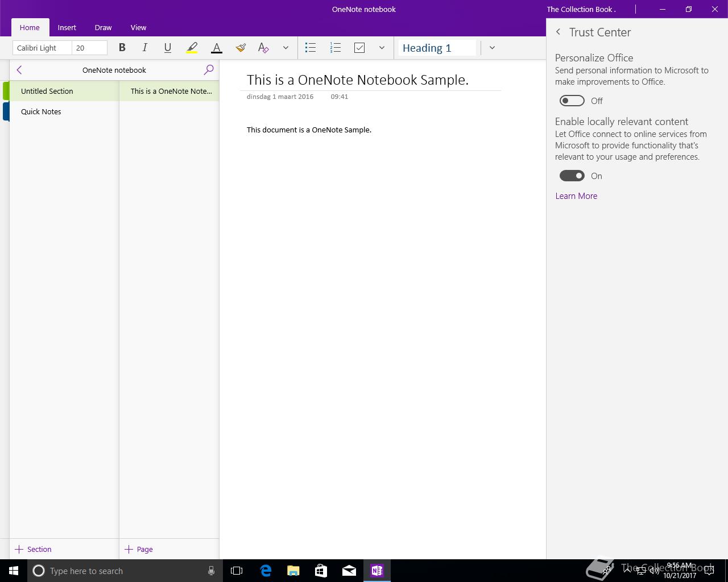Click microphone in taskbar search
728x582 pixels.
tap(211, 571)
